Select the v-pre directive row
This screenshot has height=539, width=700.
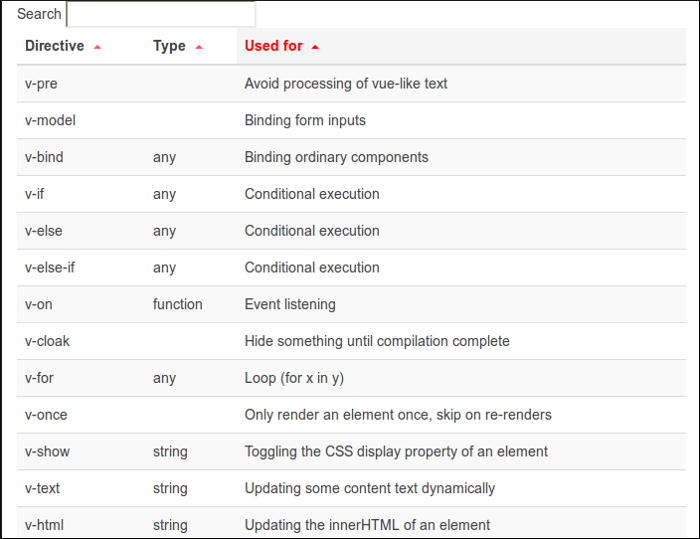point(41,84)
